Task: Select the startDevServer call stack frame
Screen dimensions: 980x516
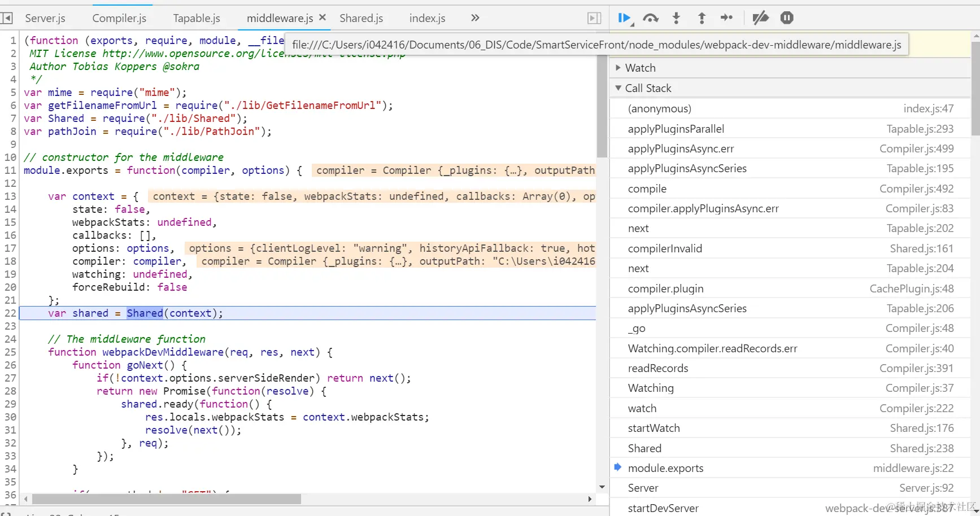Action: coord(790,508)
